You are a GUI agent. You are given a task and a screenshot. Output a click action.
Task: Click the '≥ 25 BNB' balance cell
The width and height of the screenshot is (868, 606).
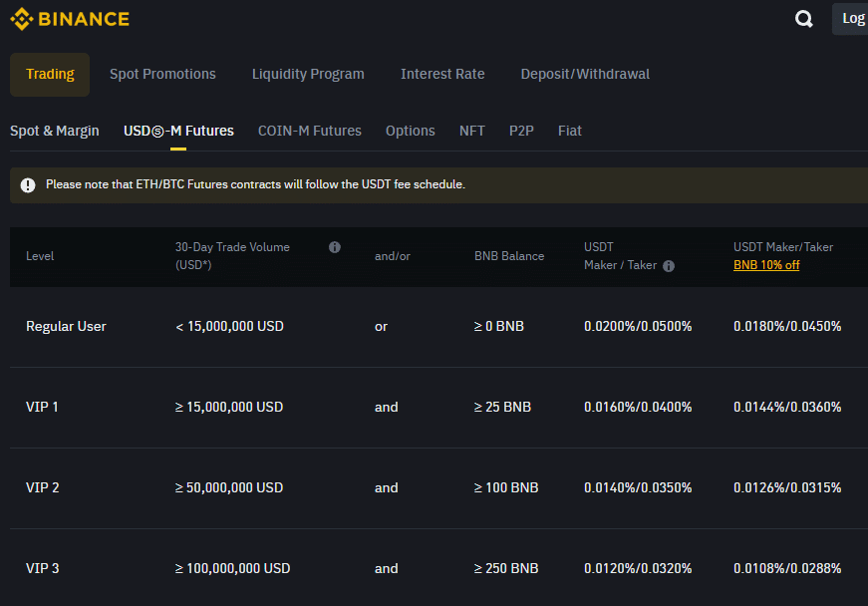coord(502,408)
